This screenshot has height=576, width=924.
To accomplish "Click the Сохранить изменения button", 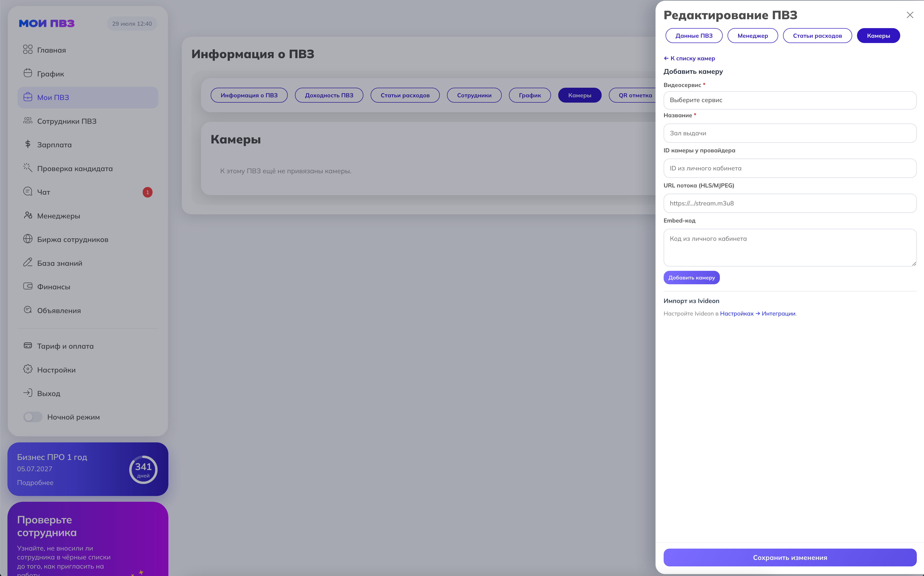I will click(789, 557).
